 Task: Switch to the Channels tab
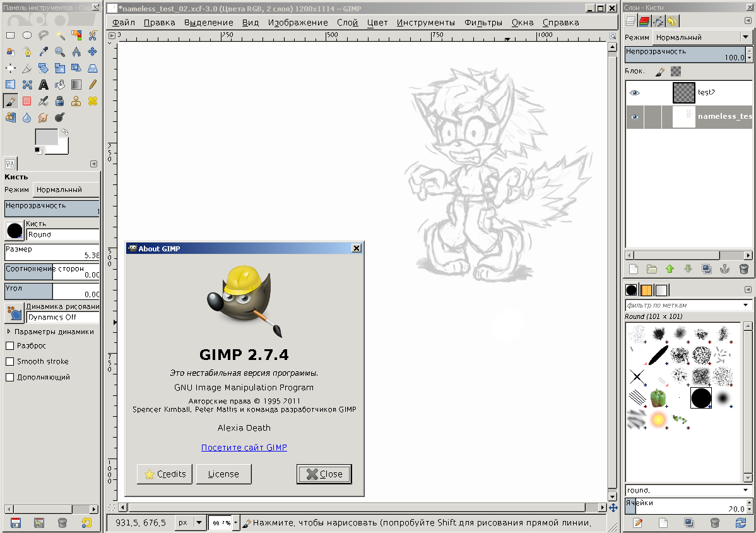pos(644,21)
